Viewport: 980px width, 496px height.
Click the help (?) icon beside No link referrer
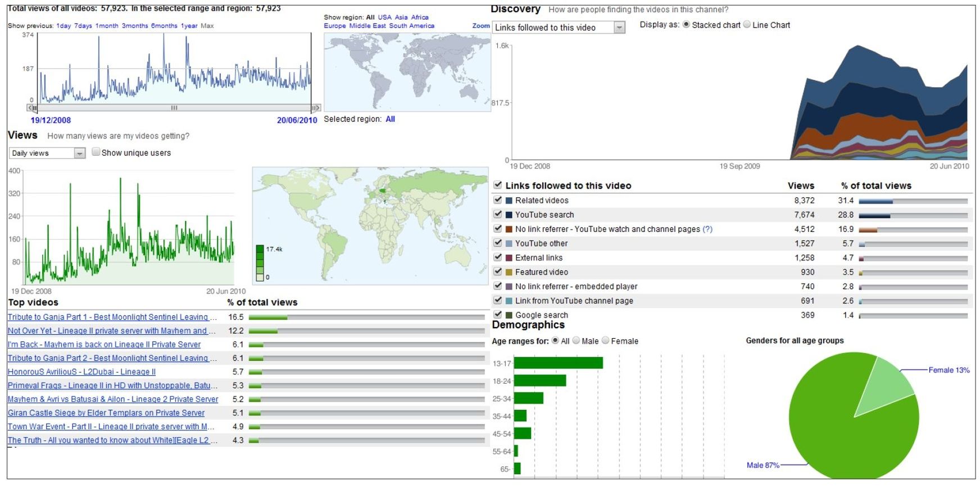coord(707,229)
